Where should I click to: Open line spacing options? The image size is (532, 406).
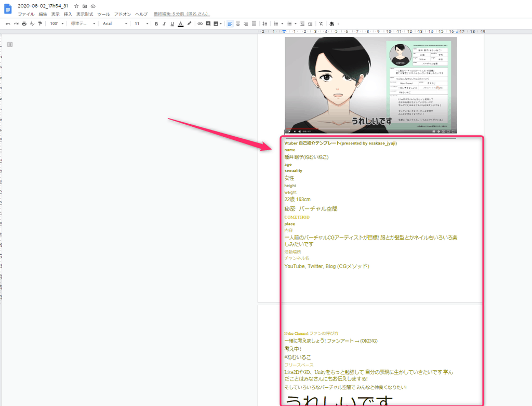(265, 24)
